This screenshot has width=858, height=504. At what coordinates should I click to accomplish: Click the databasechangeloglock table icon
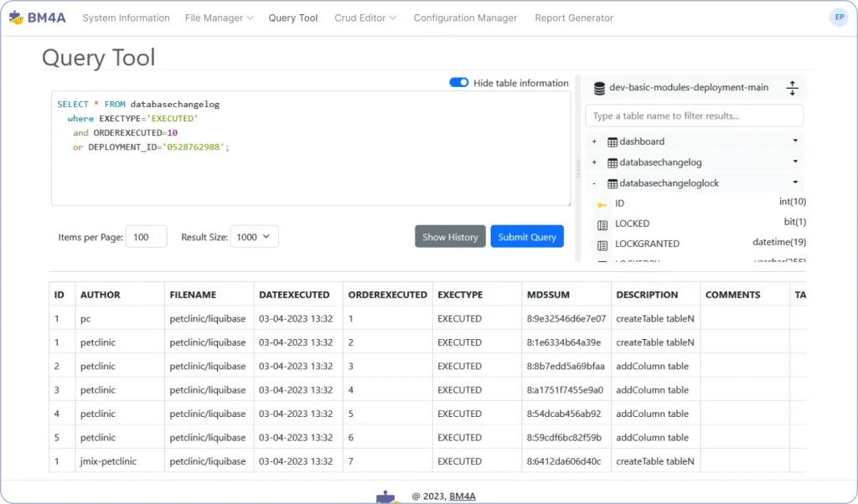[x=612, y=183]
